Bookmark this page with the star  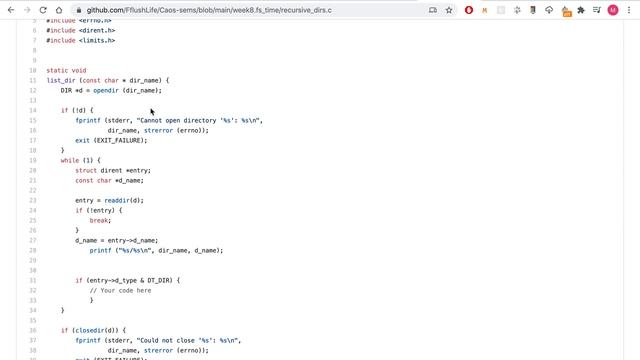[449, 10]
